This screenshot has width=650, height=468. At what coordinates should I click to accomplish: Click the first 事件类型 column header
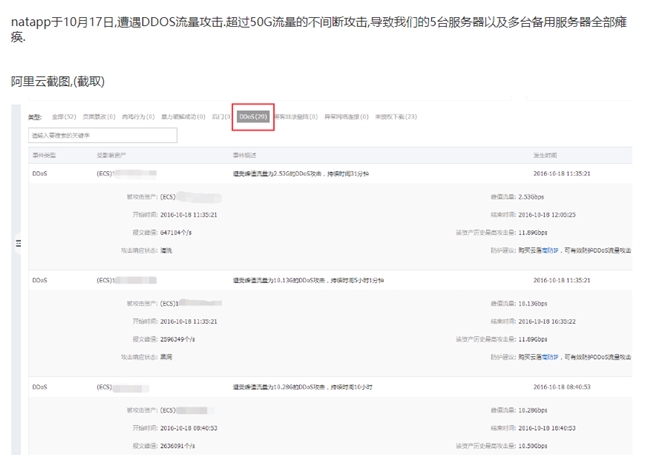44,155
